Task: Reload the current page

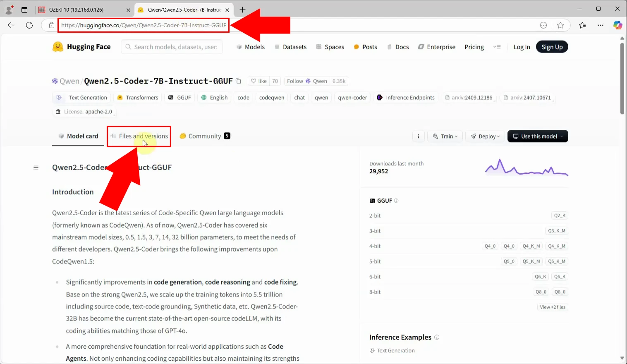Action: (x=29, y=25)
